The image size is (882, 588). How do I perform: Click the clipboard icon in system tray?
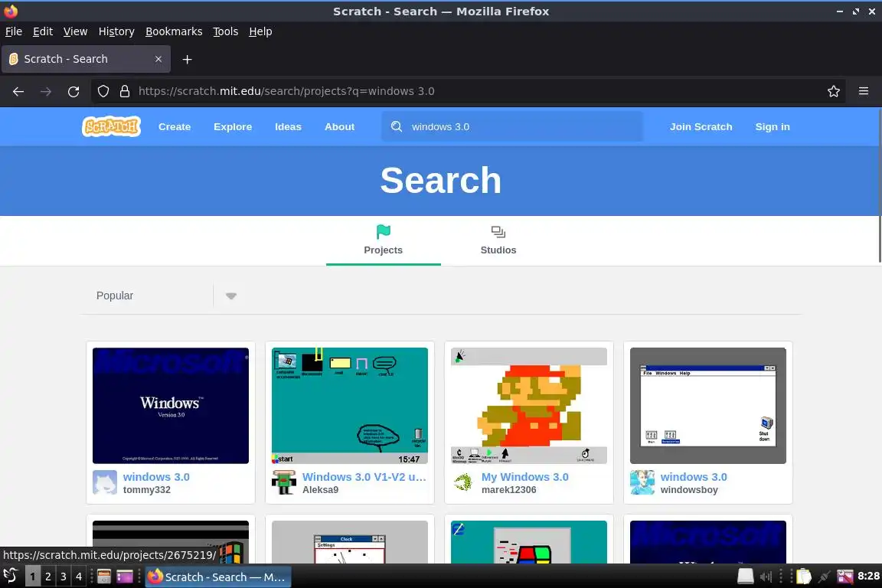804,577
